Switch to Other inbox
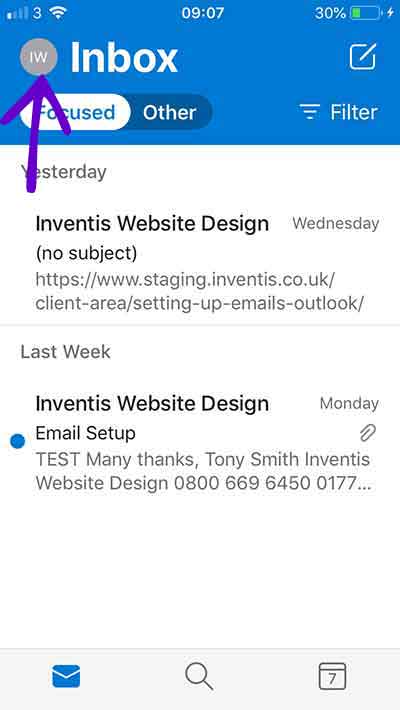 coord(170,112)
